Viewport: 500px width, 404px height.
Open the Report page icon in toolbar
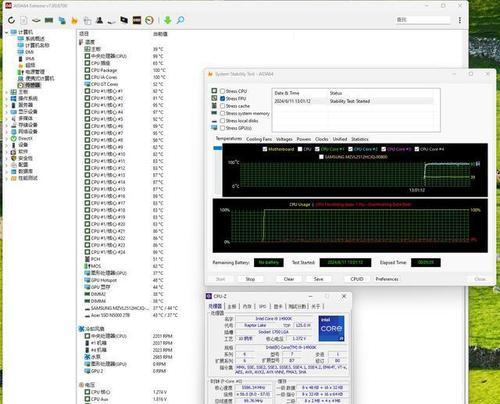click(x=24, y=20)
